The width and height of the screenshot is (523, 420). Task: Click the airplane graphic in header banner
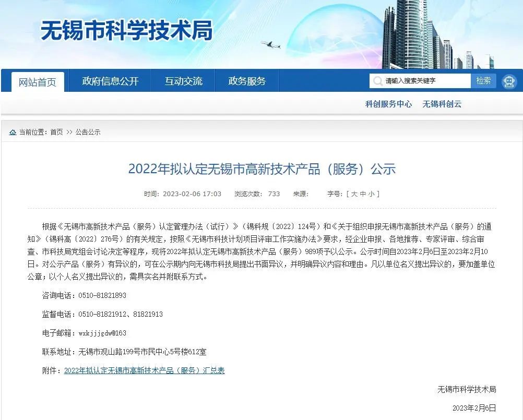pos(270,44)
